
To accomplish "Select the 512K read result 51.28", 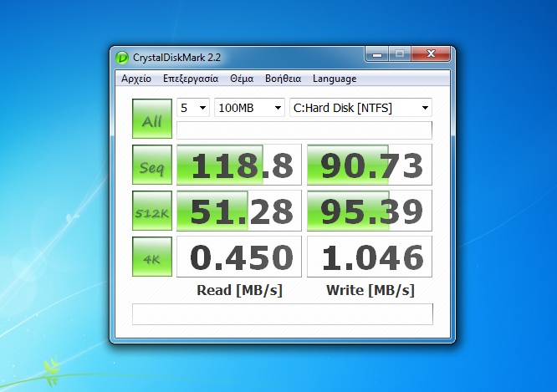I will coord(239,211).
